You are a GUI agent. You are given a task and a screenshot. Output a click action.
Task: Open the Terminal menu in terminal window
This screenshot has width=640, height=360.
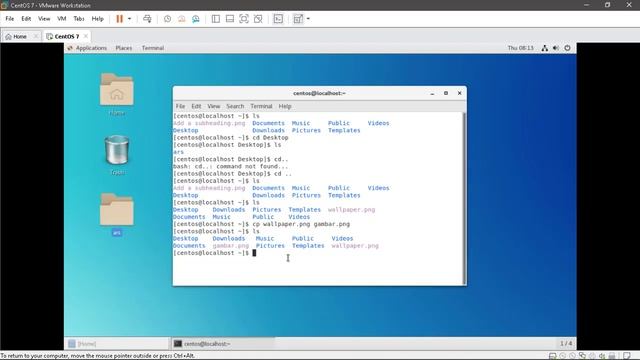pyautogui.click(x=261, y=106)
